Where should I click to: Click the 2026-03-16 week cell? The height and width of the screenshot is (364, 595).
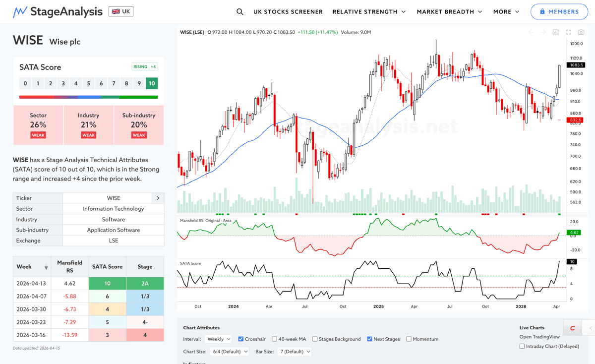coord(32,335)
